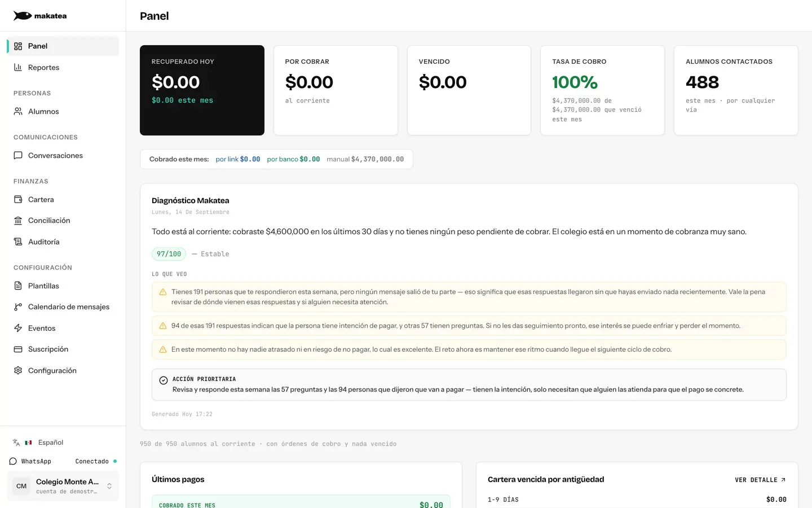Go to the Eventos page
Image resolution: width=812 pixels, height=508 pixels.
click(63, 328)
